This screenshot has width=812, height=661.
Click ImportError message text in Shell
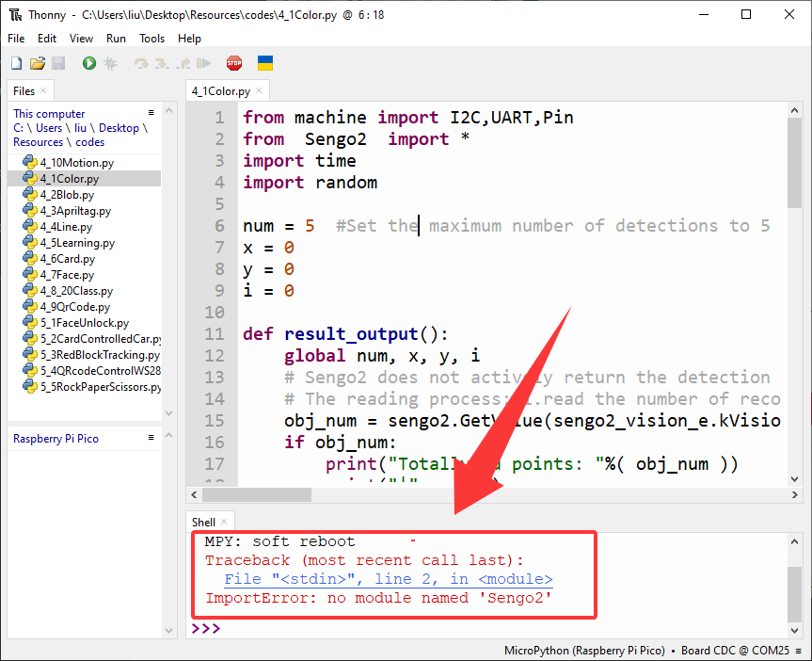379,598
